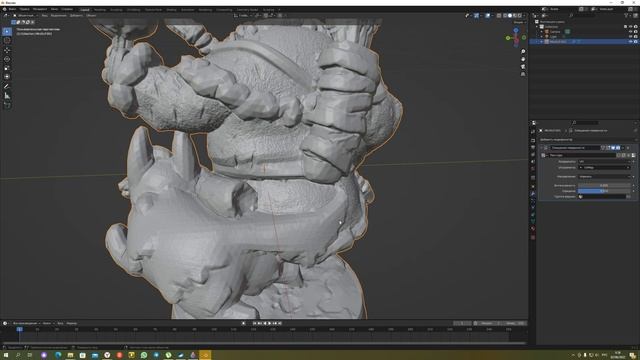
Task: Switch to the Modeling workspace tab
Action: (100, 9)
